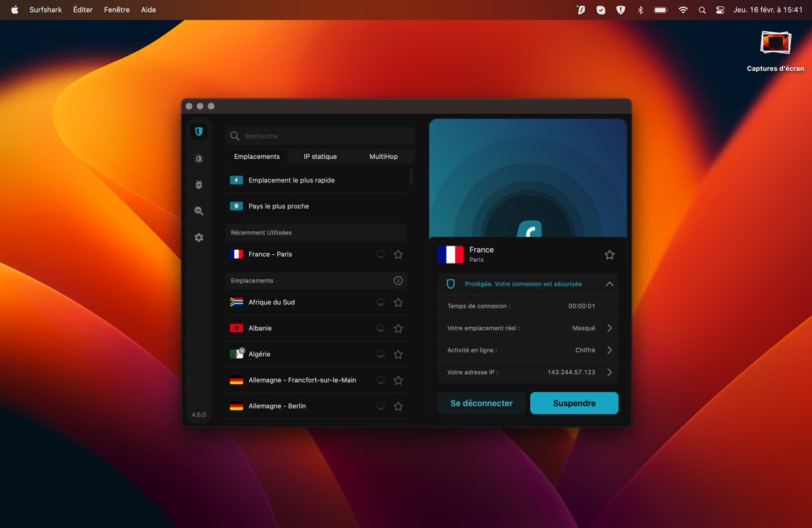Image resolution: width=812 pixels, height=528 pixels.
Task: Open the Surfshark menu bar item
Action: (x=46, y=10)
